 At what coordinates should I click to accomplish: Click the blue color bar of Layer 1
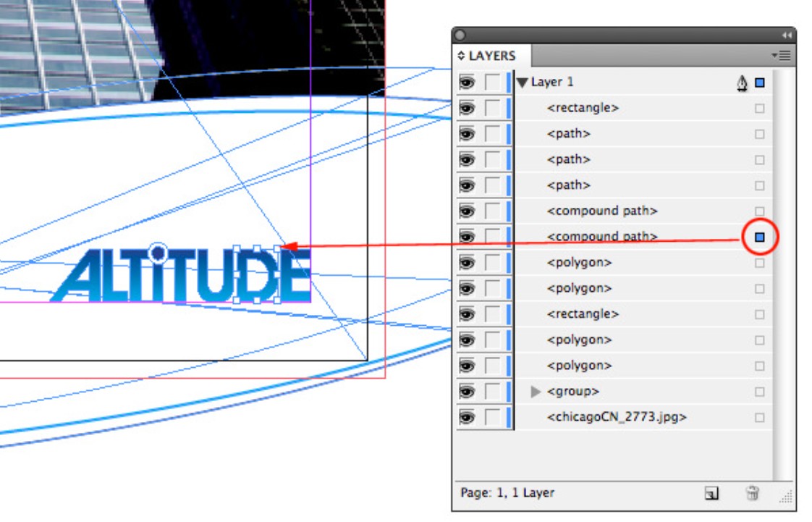coord(509,83)
